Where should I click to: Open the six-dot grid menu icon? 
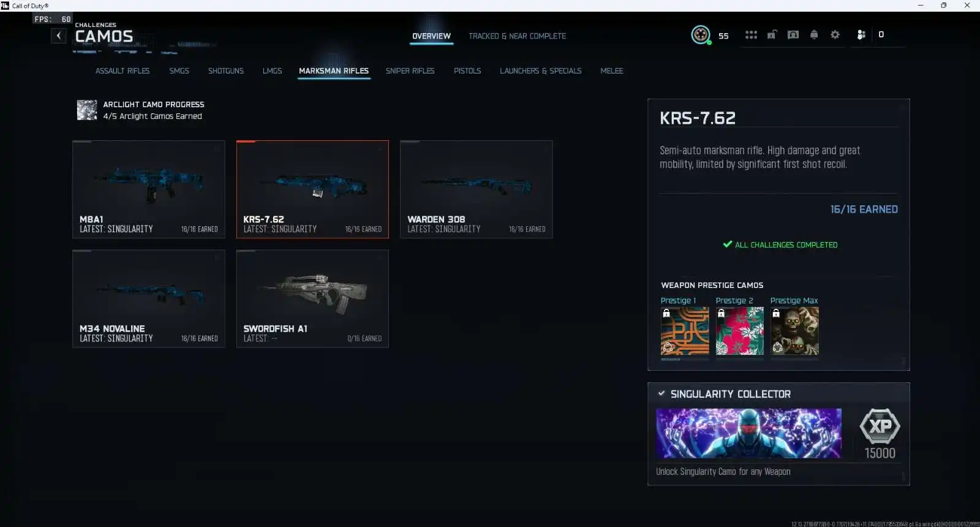[751, 35]
